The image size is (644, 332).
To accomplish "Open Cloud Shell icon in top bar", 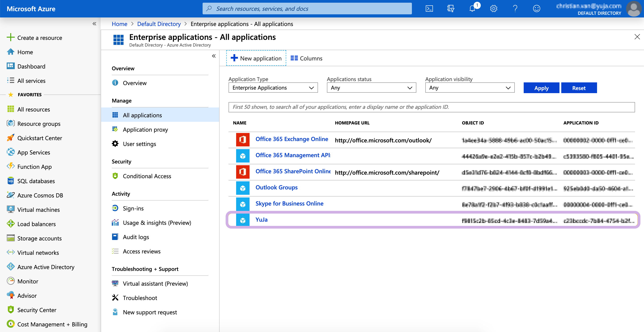I will pos(429,9).
